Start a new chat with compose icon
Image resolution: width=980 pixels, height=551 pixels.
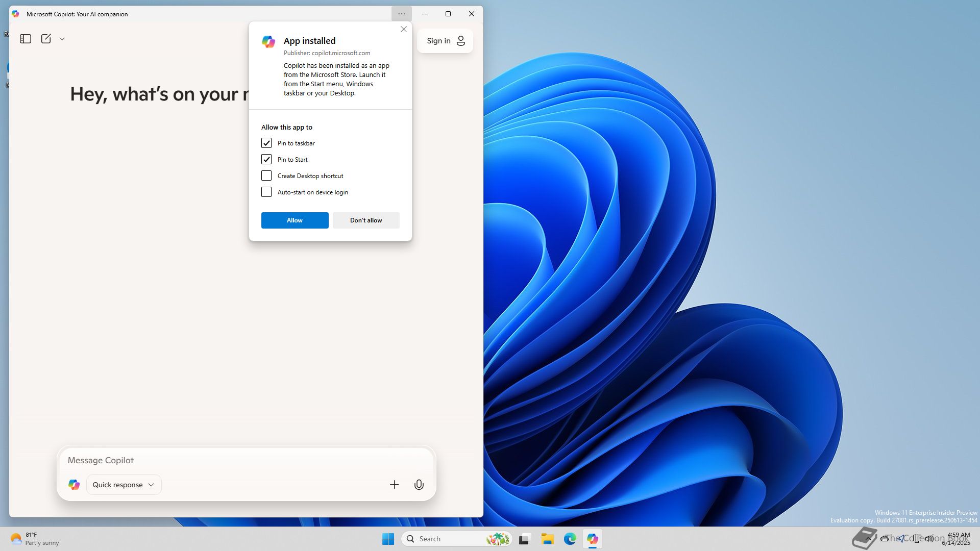46,39
